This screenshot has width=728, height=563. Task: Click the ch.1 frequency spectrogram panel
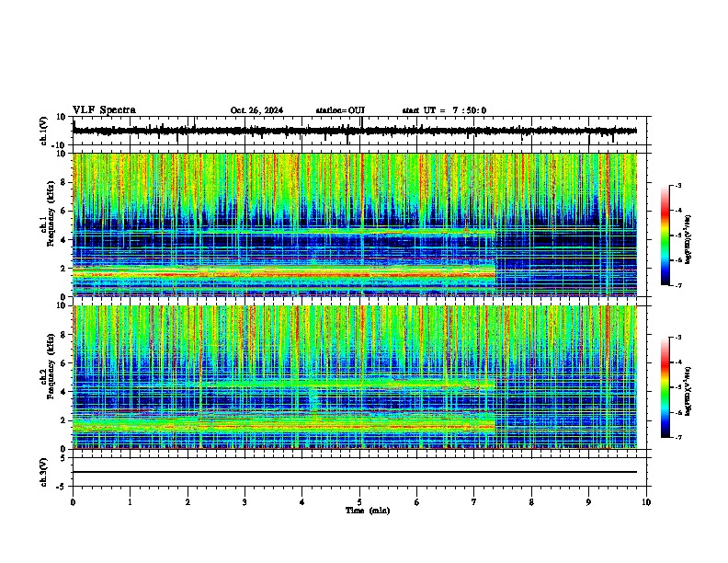[x=355, y=224]
